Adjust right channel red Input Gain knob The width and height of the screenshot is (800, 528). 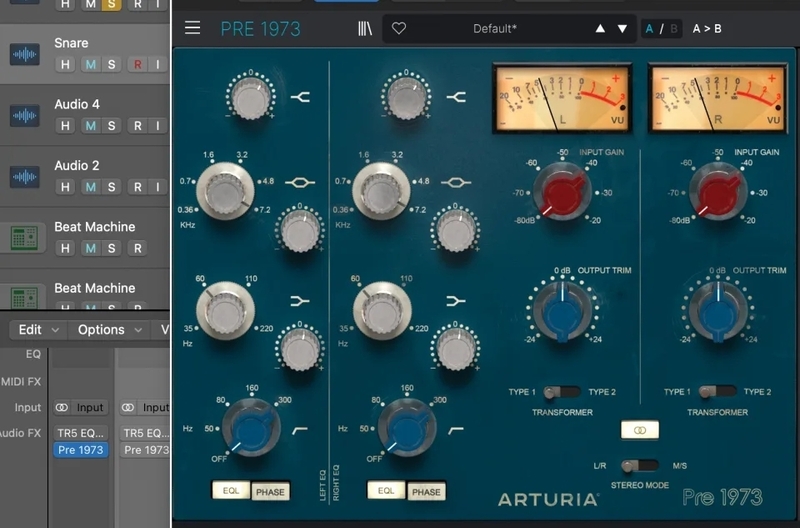point(717,192)
